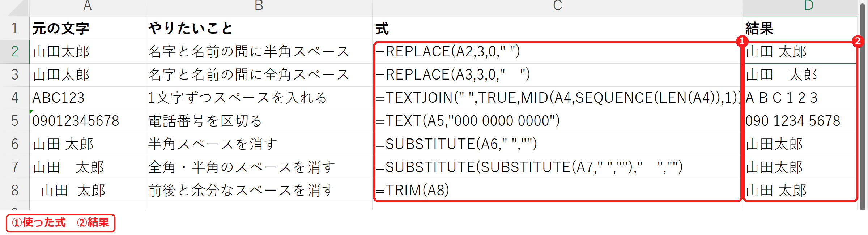Screen dimensions: 868x235
Task: Select row 5 header
Action: pos(14,121)
